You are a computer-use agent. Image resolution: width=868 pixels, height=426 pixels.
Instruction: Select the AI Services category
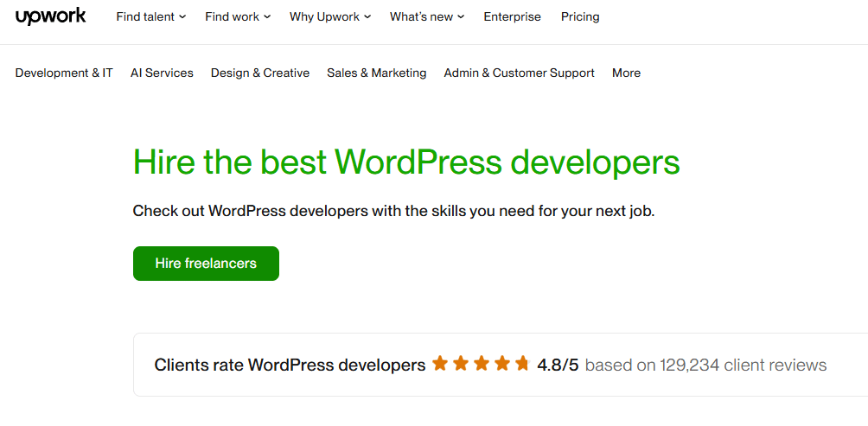(x=163, y=73)
